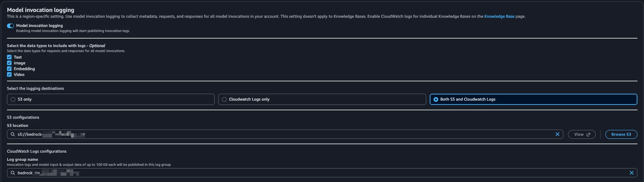Uncheck the Image data type checkbox

pos(9,63)
